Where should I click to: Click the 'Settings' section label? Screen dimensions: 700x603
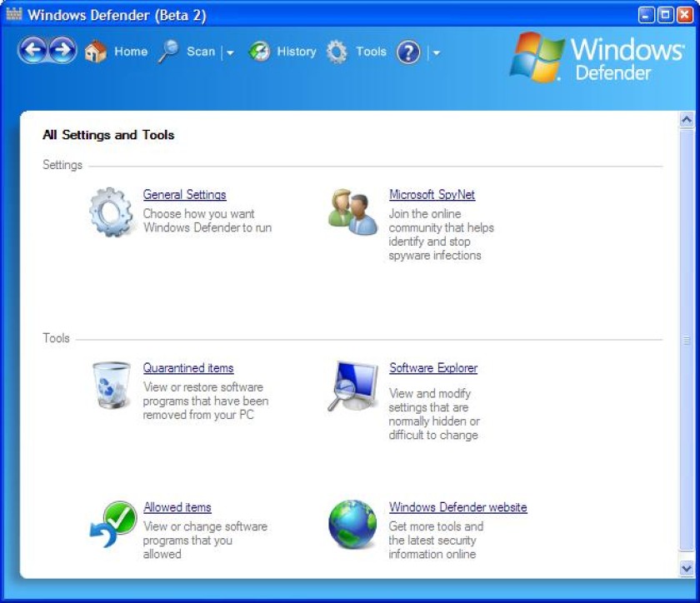62,165
